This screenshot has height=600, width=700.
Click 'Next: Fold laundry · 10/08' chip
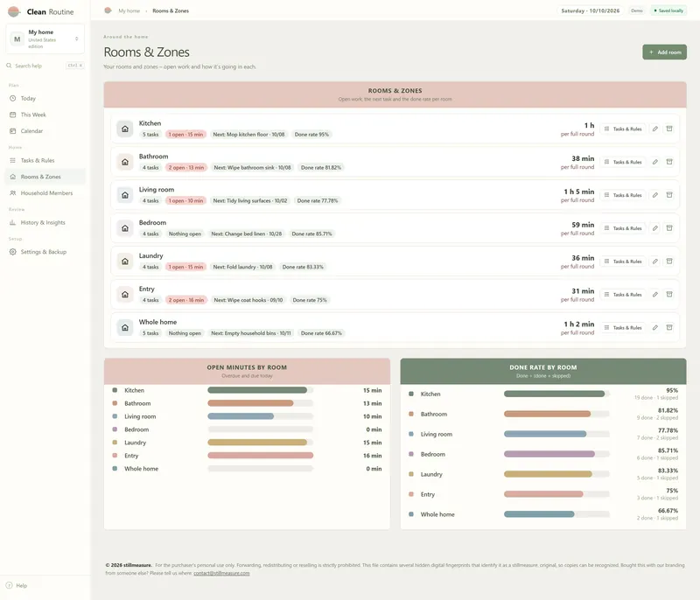(x=242, y=267)
